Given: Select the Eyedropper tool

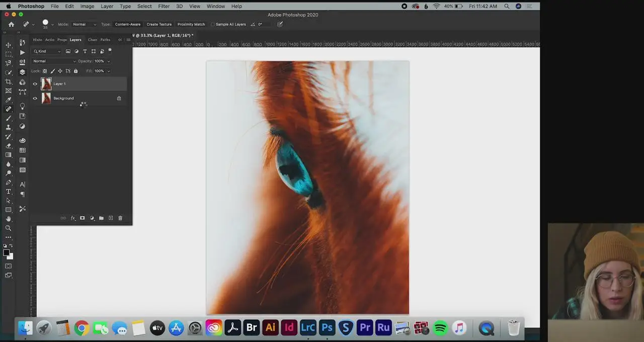Looking at the screenshot, I should point(8,100).
